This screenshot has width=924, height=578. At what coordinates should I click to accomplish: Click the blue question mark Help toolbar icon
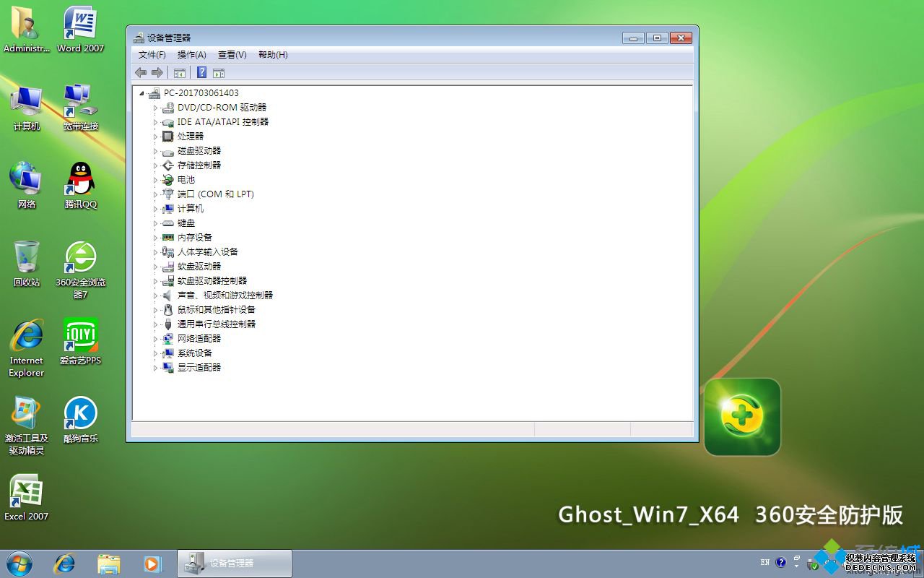pos(202,72)
